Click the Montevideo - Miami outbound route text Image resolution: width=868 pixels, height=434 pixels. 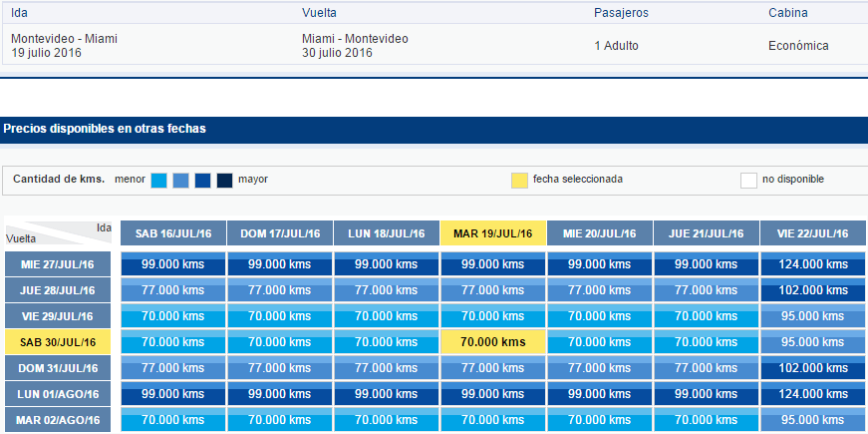tap(64, 39)
